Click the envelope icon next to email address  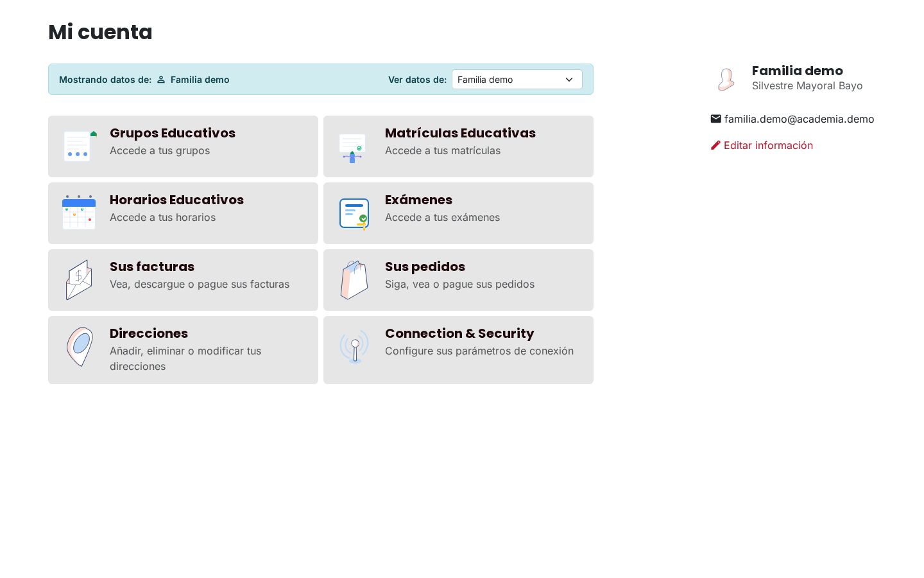[716, 119]
